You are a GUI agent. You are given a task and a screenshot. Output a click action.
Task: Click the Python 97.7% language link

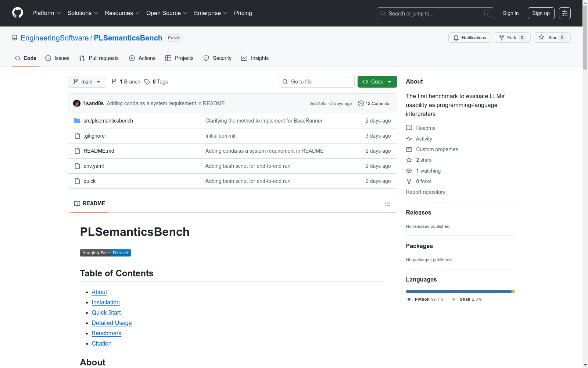(426, 299)
